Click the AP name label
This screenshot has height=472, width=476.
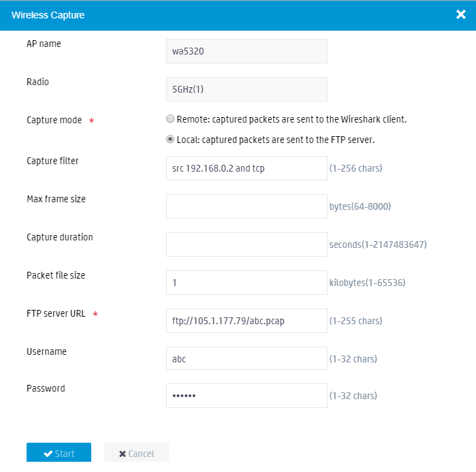pyautogui.click(x=44, y=44)
